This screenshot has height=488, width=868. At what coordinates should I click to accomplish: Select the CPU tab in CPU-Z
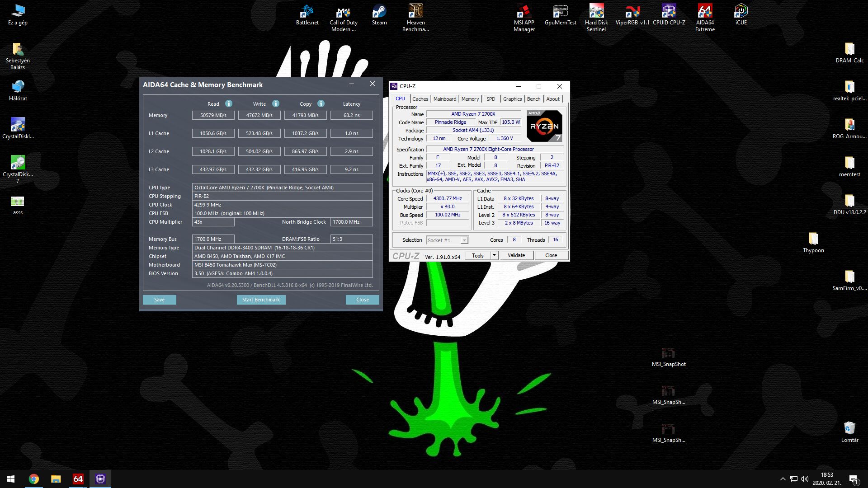click(401, 99)
